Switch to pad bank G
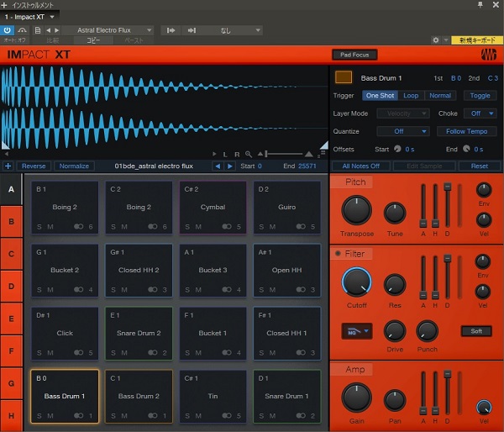The height and width of the screenshot is (432, 504). 11,383
